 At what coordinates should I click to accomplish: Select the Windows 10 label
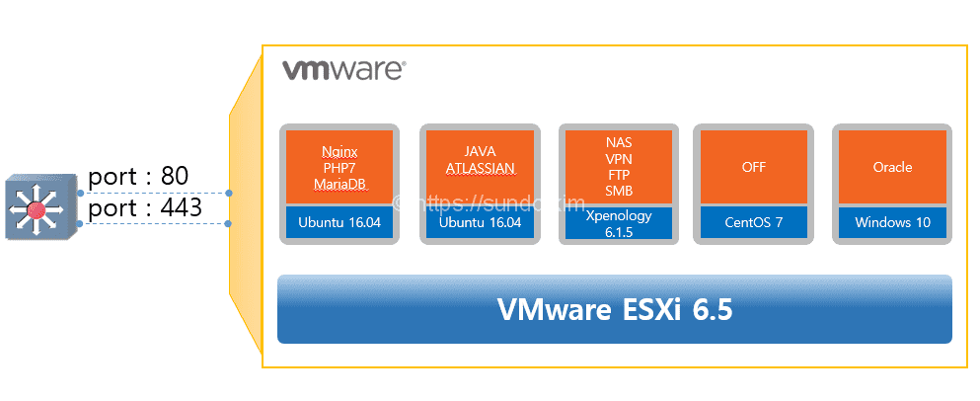892,222
